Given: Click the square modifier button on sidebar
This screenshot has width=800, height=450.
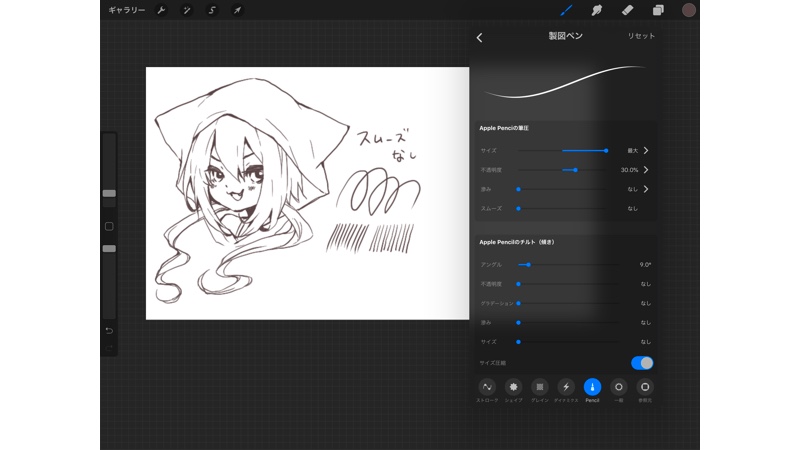Looking at the screenshot, I should 109,226.
